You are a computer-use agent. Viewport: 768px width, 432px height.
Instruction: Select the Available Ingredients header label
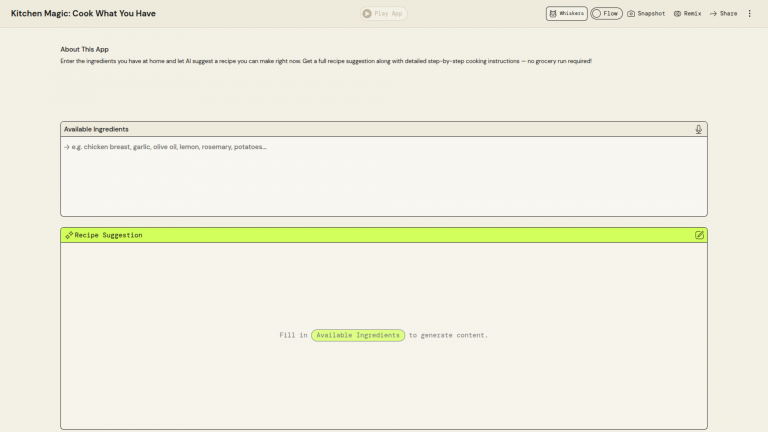[96, 129]
